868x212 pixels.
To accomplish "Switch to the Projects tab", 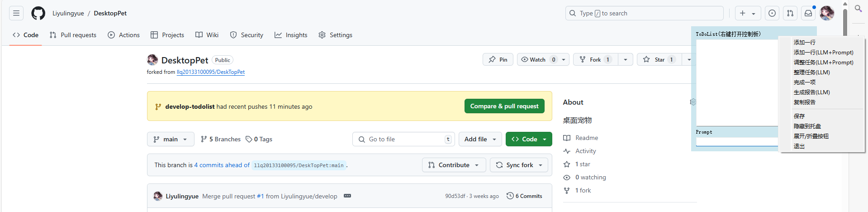I will [x=167, y=35].
